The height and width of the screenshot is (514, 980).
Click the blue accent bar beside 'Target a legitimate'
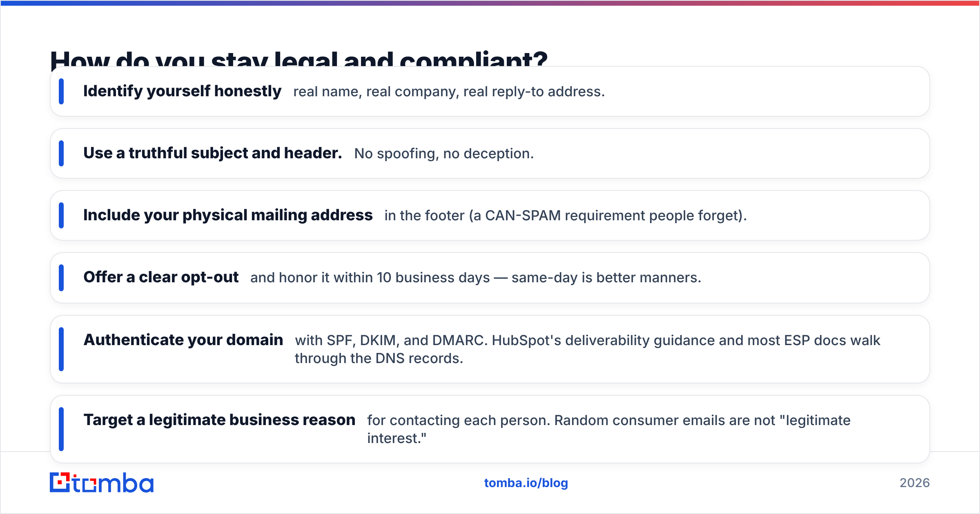click(x=61, y=429)
